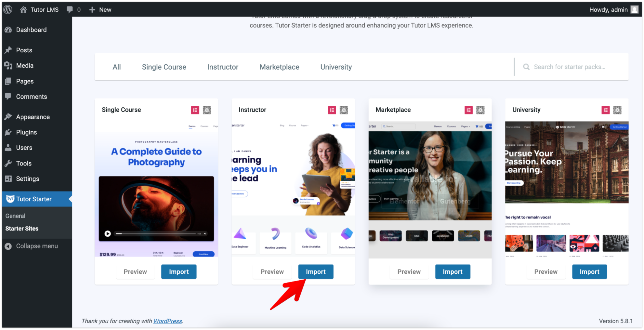
Task: Open the Starter Sites submenu item
Action: (x=22, y=229)
